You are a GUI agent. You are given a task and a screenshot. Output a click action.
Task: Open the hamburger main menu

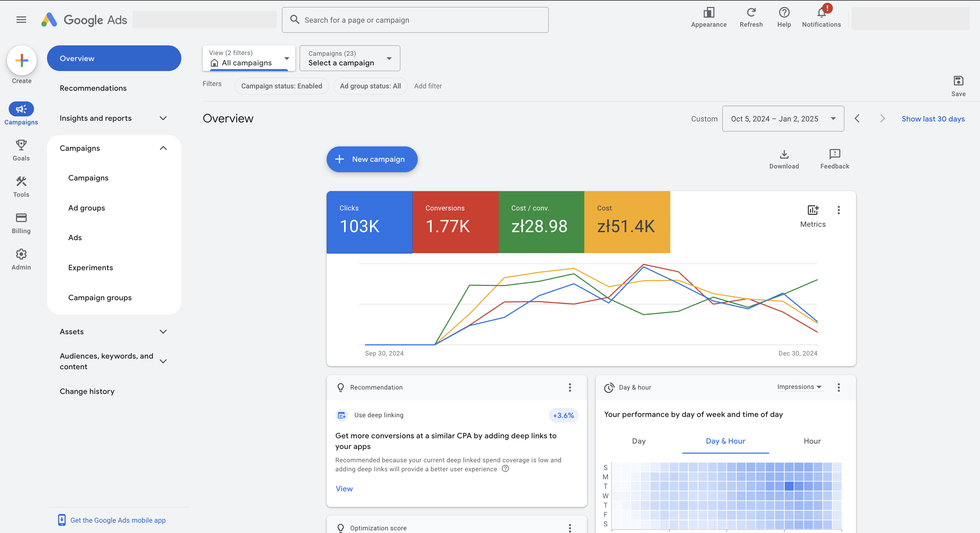tap(21, 19)
